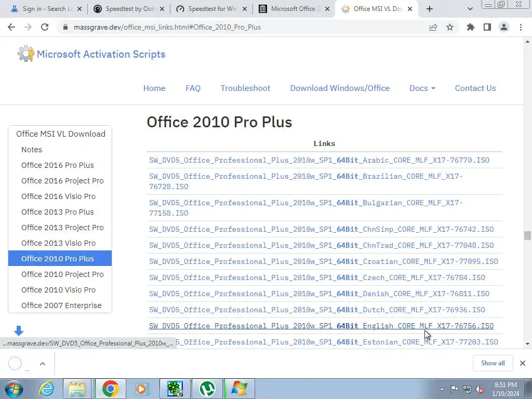Toggle the browser side panel icon

(487, 27)
